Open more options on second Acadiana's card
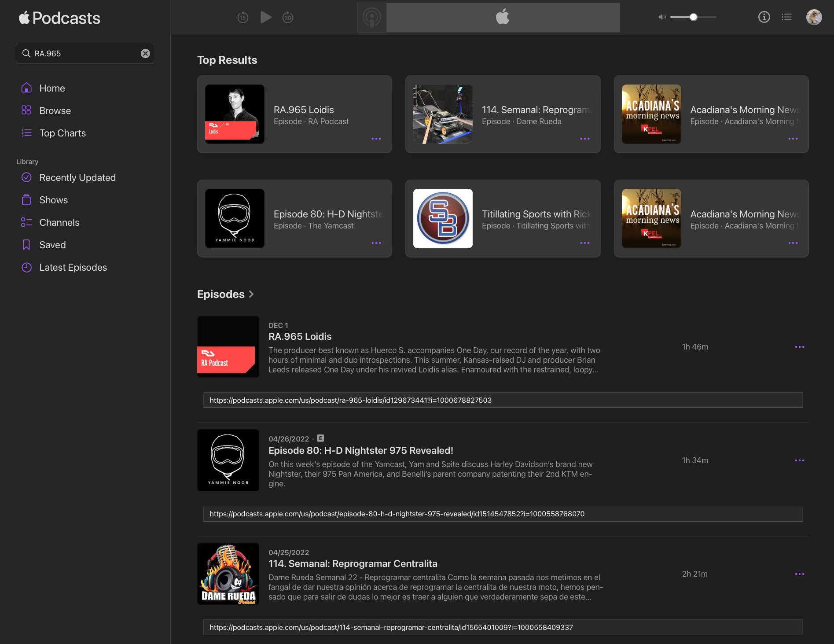This screenshot has width=834, height=644. coord(793,243)
